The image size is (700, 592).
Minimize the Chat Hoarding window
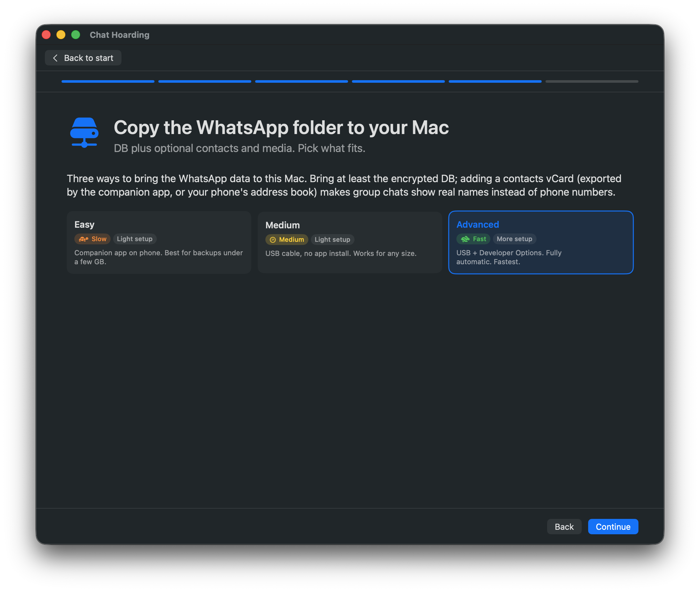pos(61,35)
